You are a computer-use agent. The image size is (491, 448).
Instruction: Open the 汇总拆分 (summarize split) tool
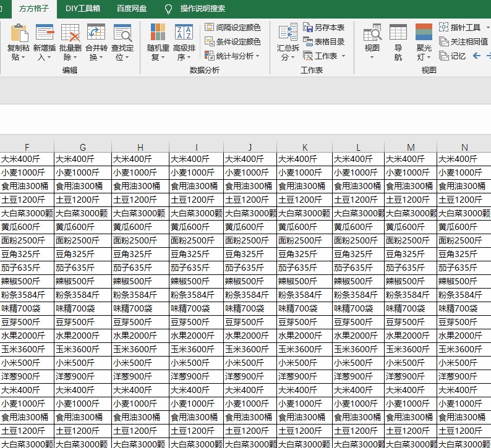coord(288,34)
